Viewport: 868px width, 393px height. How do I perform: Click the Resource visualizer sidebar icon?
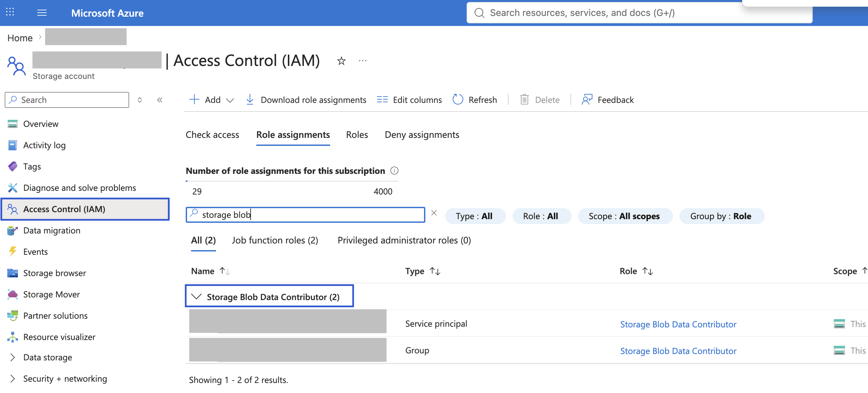click(12, 337)
